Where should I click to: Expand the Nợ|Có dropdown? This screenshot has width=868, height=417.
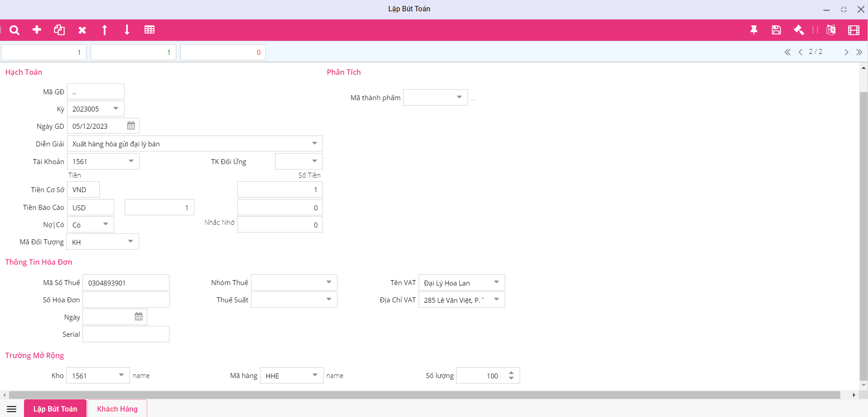click(106, 224)
